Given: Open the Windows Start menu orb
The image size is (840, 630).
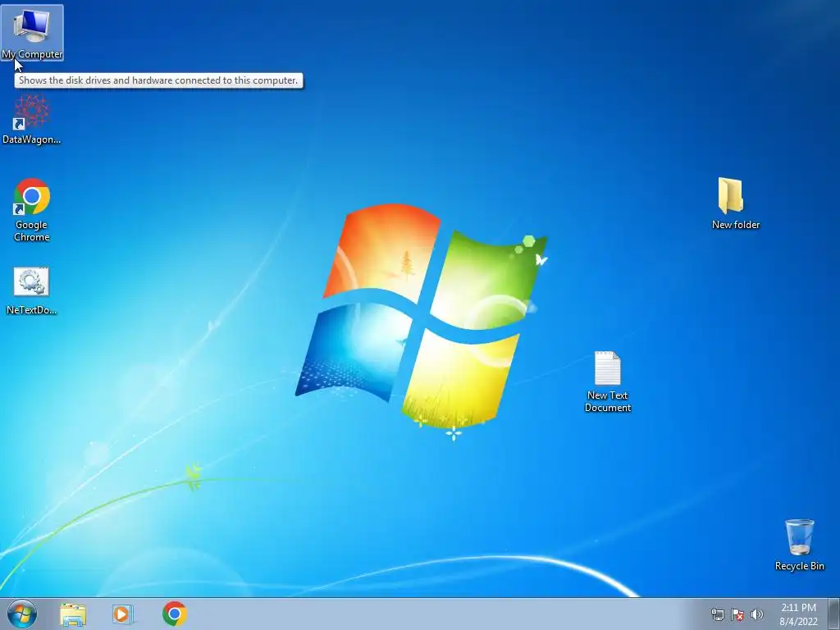Looking at the screenshot, I should 22,614.
